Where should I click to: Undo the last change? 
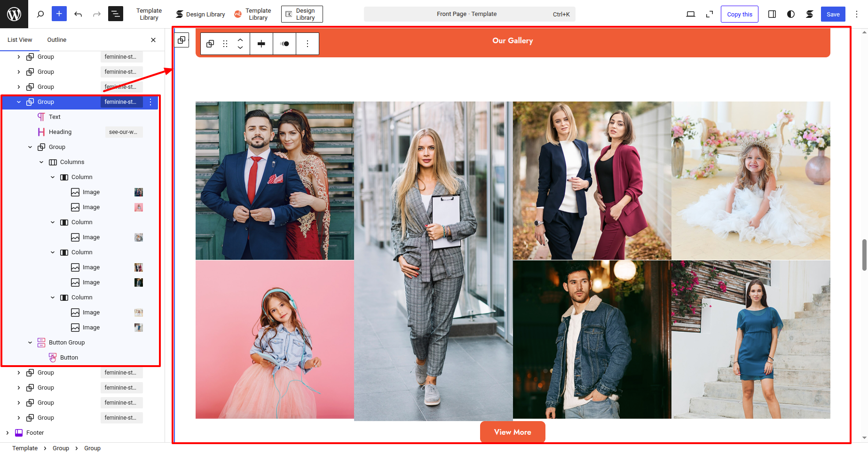pos(78,14)
